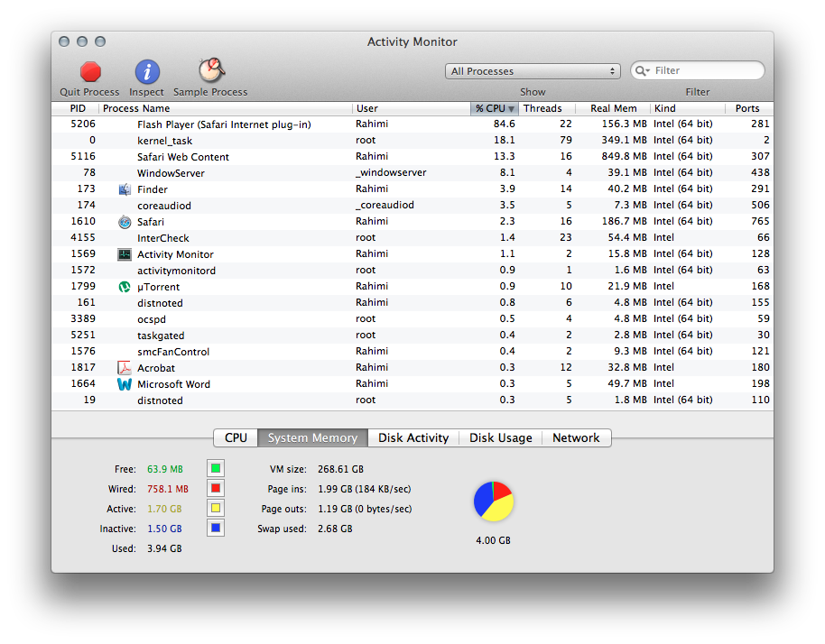Click the % CPU column sort arrow
The image size is (825, 644).
(511, 109)
